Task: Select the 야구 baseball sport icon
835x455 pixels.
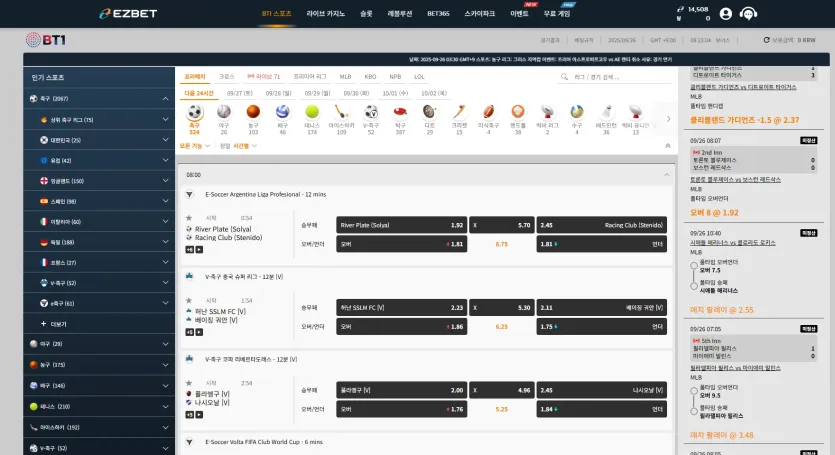Action: (224, 111)
